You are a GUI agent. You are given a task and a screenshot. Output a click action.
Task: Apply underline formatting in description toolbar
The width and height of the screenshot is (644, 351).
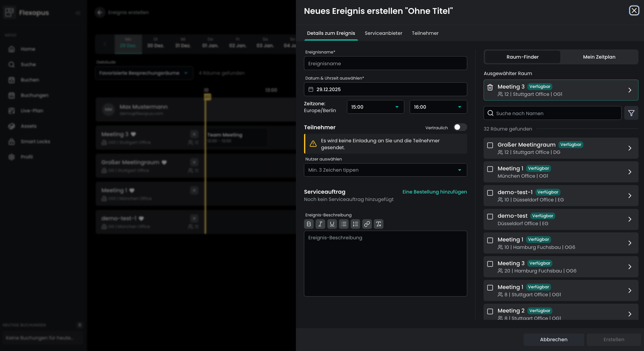pos(332,224)
